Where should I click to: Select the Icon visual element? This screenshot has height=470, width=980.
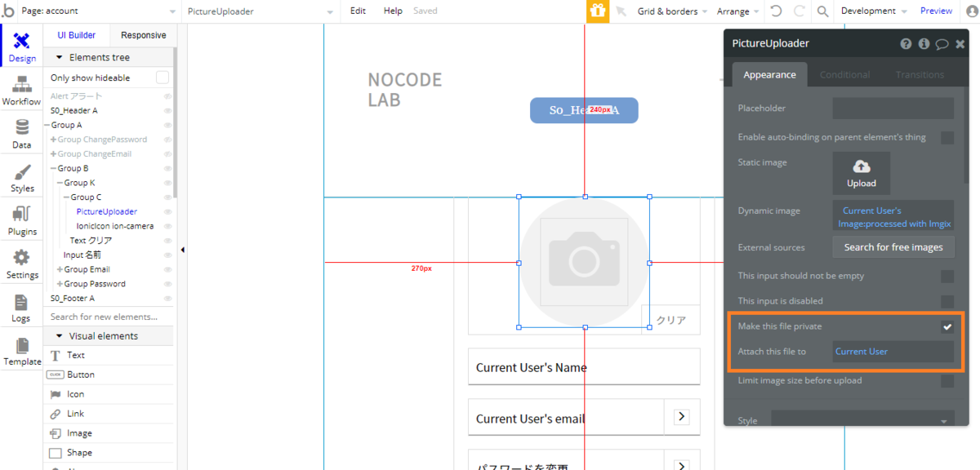point(75,394)
